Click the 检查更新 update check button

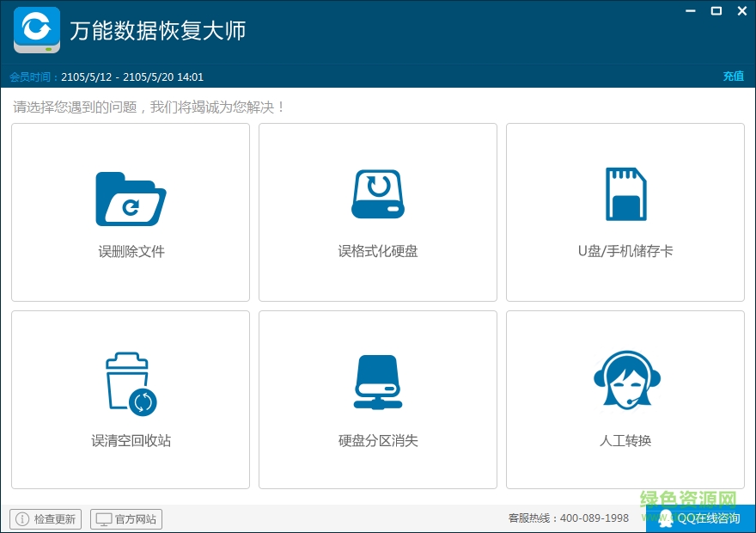[44, 518]
